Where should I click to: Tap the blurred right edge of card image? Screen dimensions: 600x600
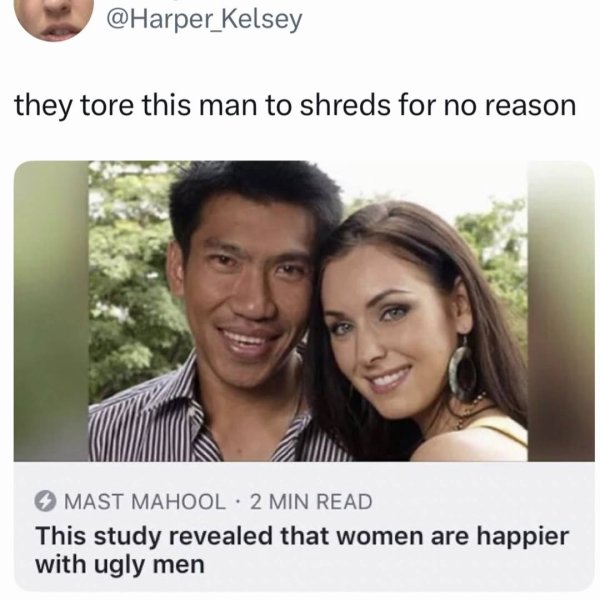click(561, 311)
